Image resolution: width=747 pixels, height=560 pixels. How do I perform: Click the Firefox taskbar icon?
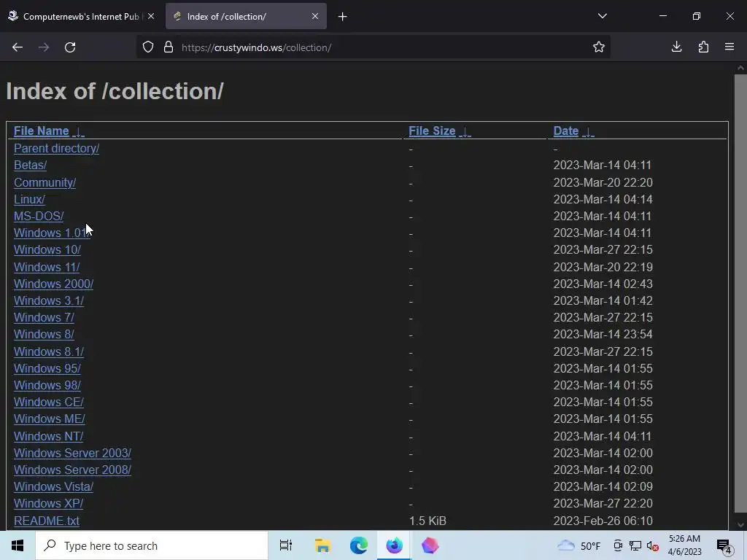click(x=394, y=545)
